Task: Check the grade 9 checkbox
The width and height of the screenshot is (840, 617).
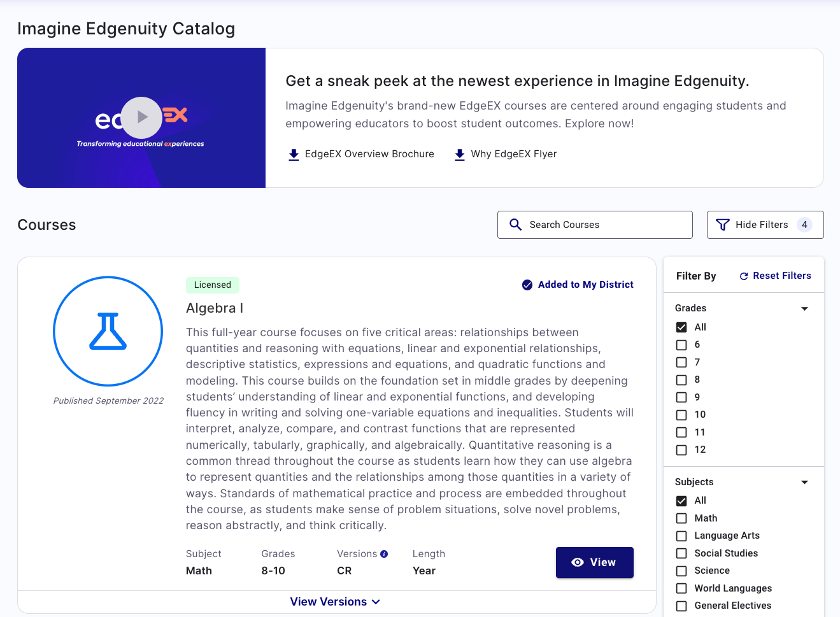Action: pos(681,397)
